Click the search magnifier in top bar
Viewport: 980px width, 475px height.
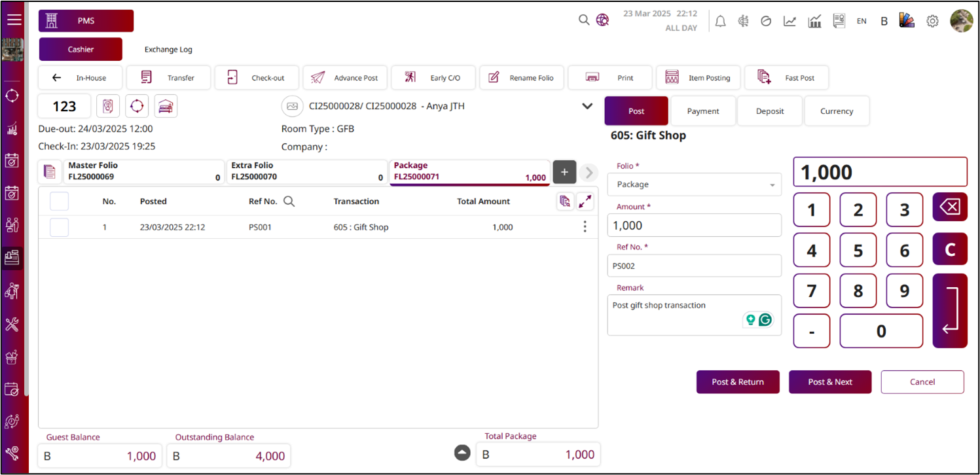[584, 20]
